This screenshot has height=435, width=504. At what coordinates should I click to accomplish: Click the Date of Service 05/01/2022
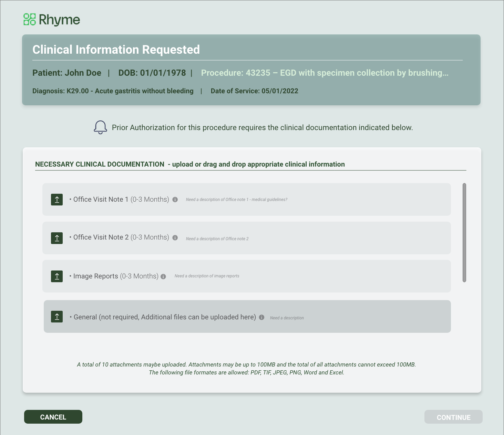(255, 91)
